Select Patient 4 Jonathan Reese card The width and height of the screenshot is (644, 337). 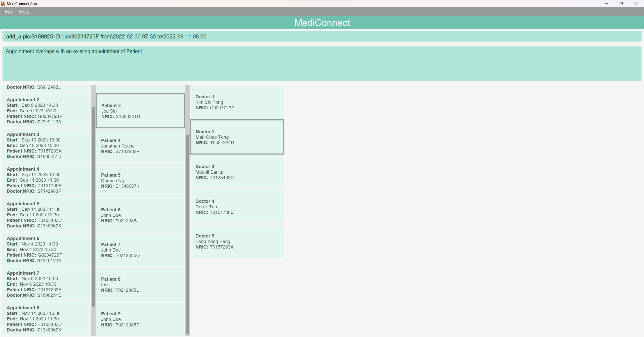click(x=140, y=146)
